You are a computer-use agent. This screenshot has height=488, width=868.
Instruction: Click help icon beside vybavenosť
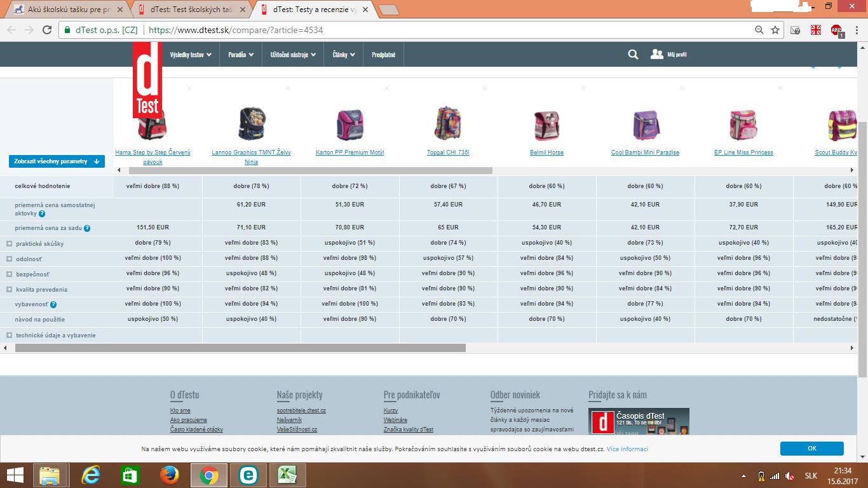(x=53, y=305)
